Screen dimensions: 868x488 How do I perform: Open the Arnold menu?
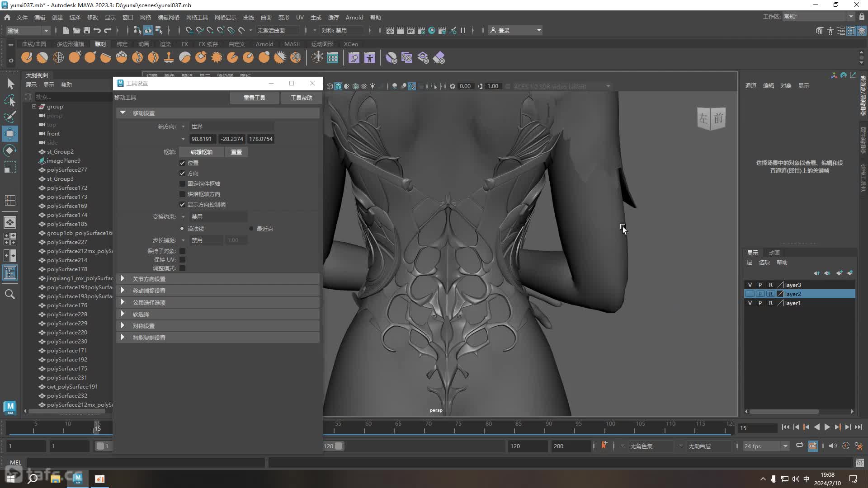click(354, 17)
